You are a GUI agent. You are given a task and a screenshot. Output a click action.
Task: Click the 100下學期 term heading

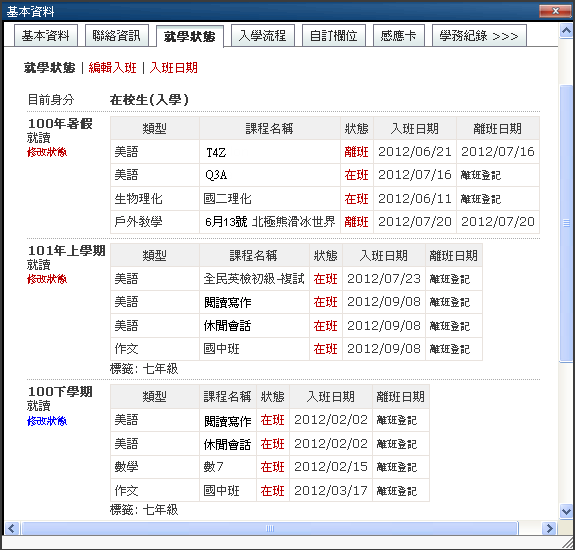click(x=60, y=392)
